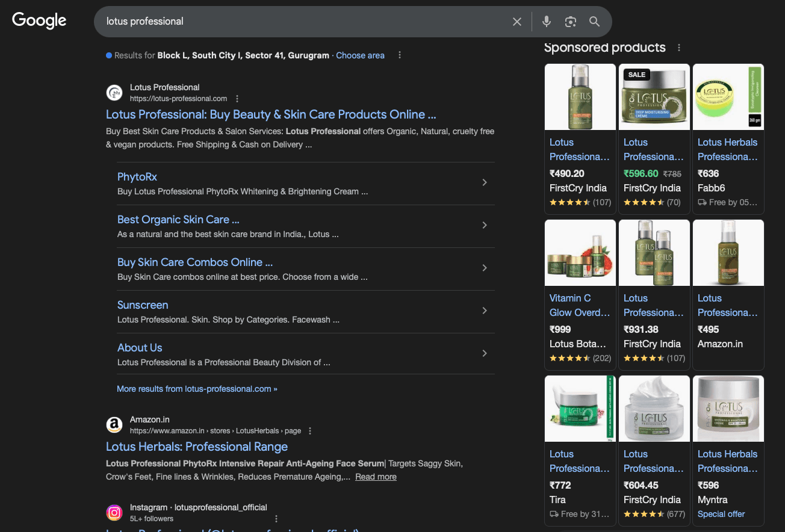Clear the search query with X
785x532 pixels.
coord(517,22)
